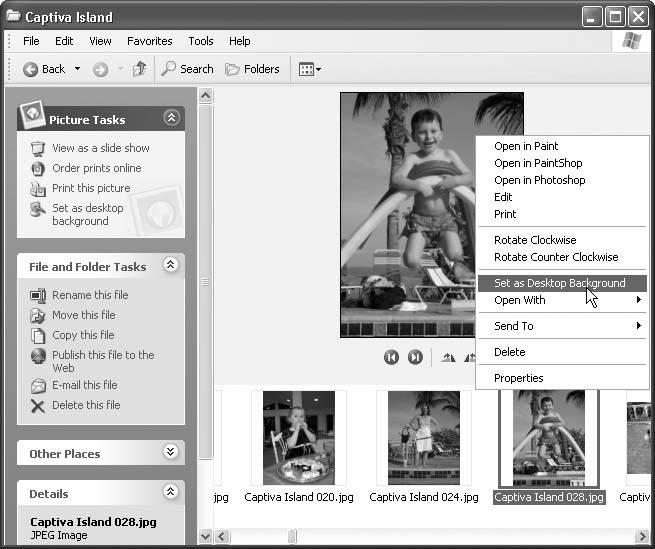Expand the Other Places panel
This screenshot has width=655, height=549.
[x=171, y=453]
